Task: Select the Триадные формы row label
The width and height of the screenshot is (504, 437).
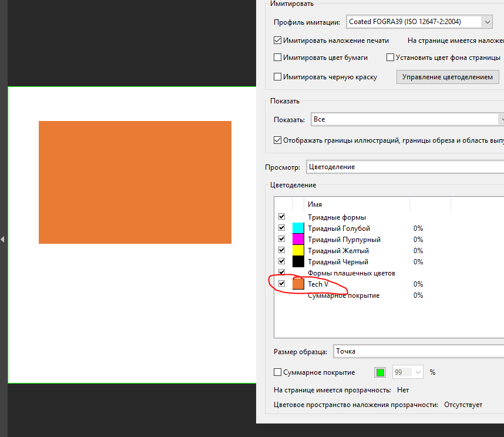Action: [337, 217]
